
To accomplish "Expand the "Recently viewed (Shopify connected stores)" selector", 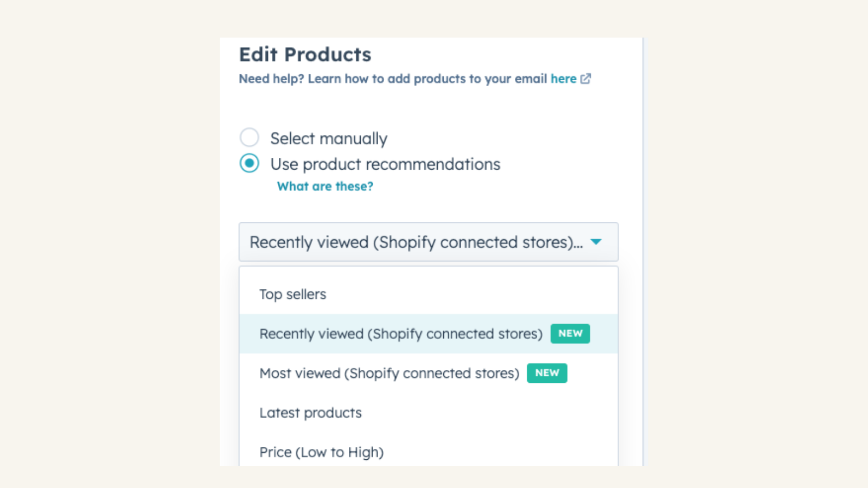I will (x=428, y=242).
